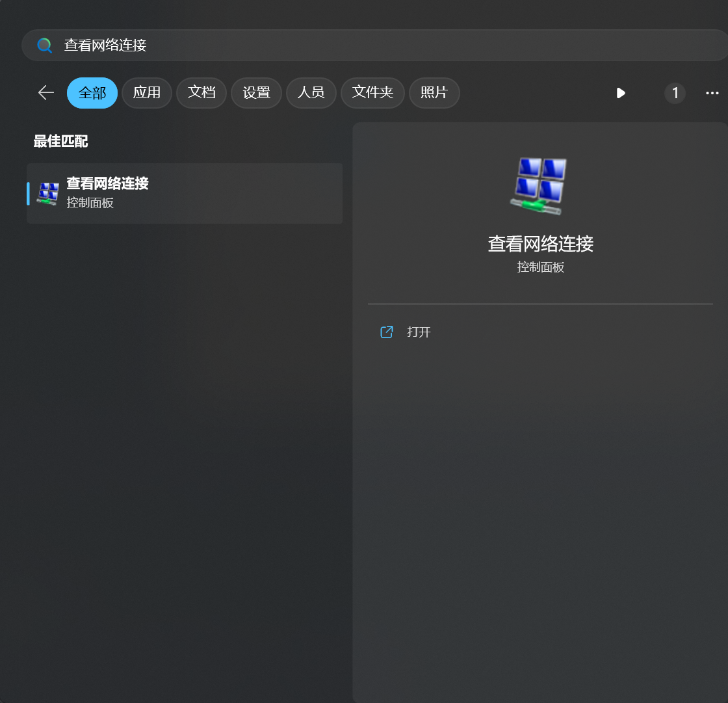Click 打开 to launch network connections

tap(419, 332)
